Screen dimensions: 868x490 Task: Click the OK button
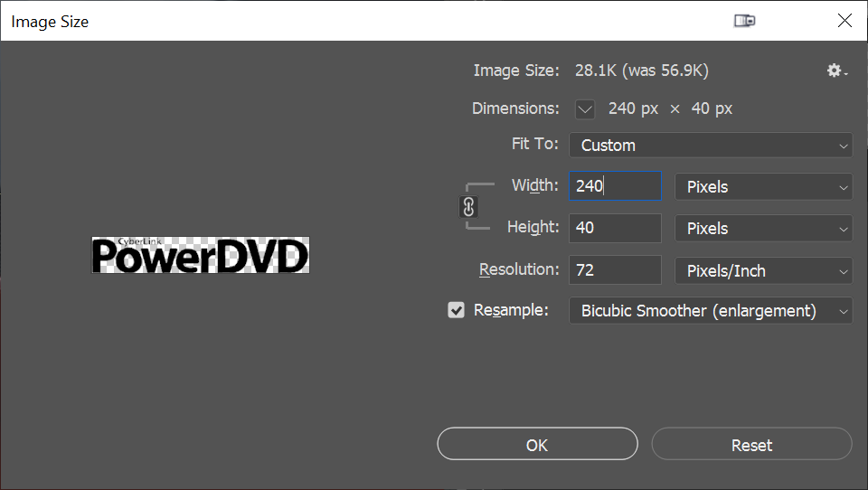point(537,444)
